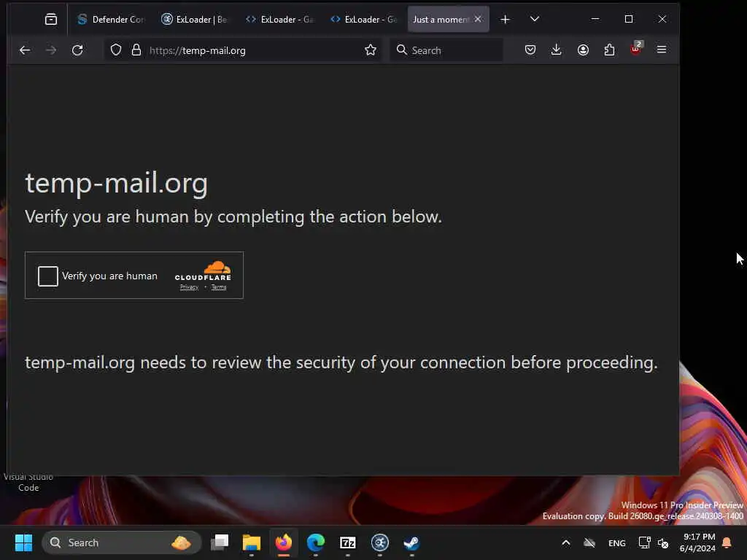Close the Just a moment tab
This screenshot has height=560, width=747.
tap(478, 19)
